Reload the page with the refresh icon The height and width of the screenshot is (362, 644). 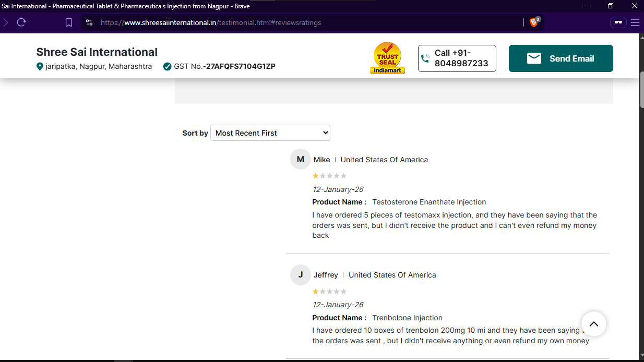(21, 22)
